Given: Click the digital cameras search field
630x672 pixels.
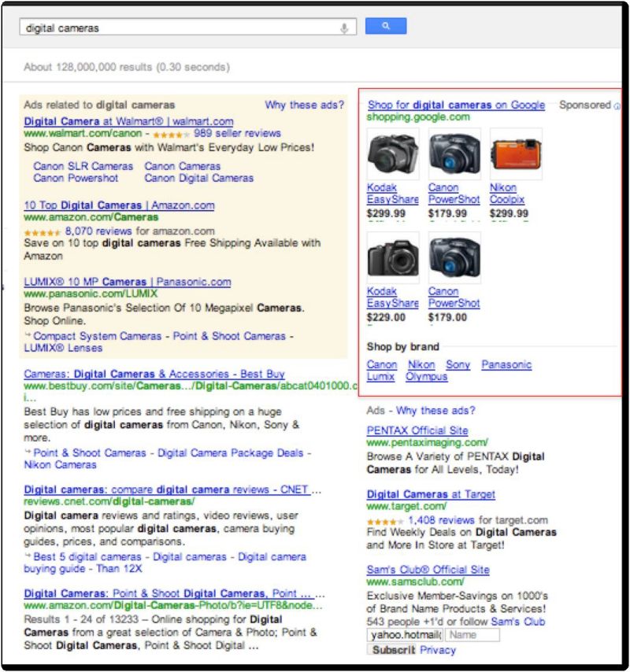Looking at the screenshot, I should [x=157, y=25].
